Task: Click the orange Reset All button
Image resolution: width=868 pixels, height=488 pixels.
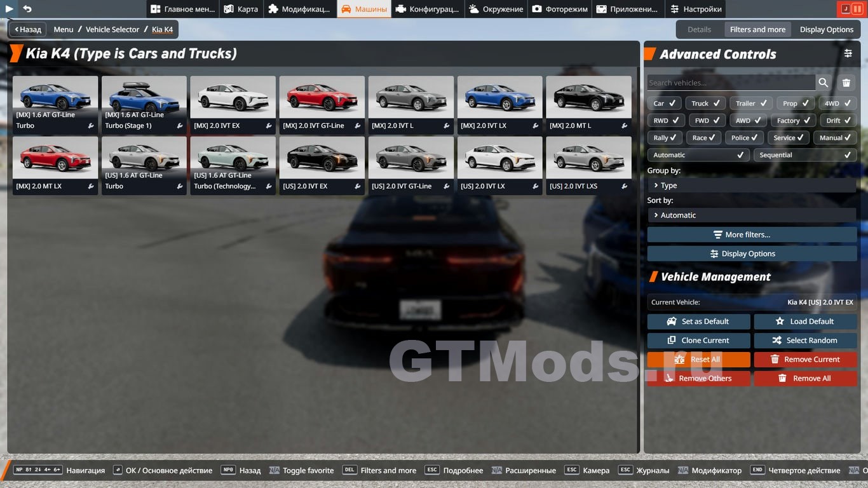Action: 698,360
